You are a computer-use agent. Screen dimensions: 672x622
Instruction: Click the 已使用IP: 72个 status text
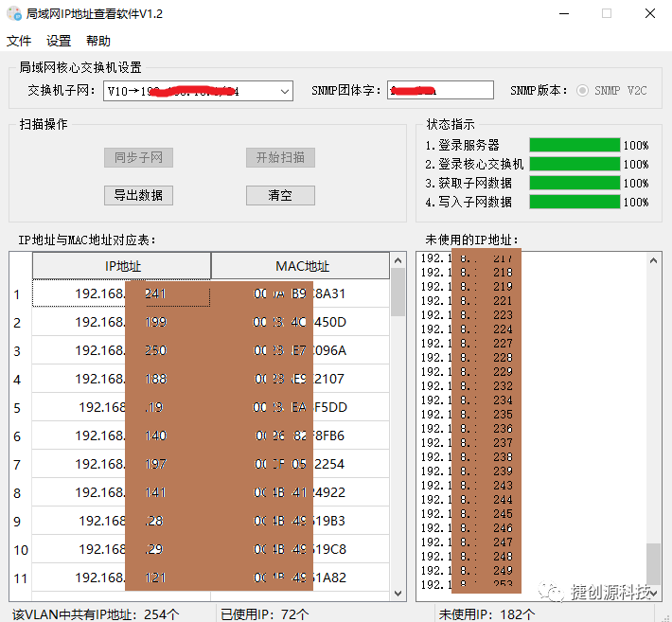point(264,614)
